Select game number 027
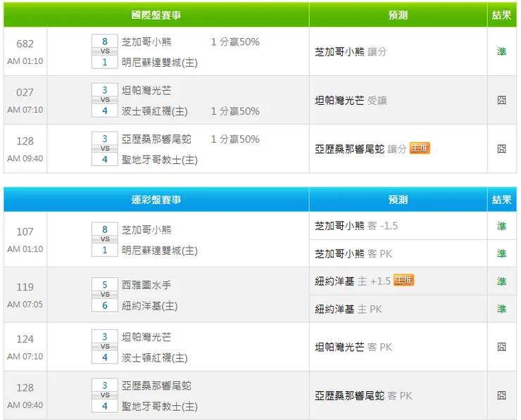Image resolution: width=521 pixels, height=420 pixels. [25, 92]
